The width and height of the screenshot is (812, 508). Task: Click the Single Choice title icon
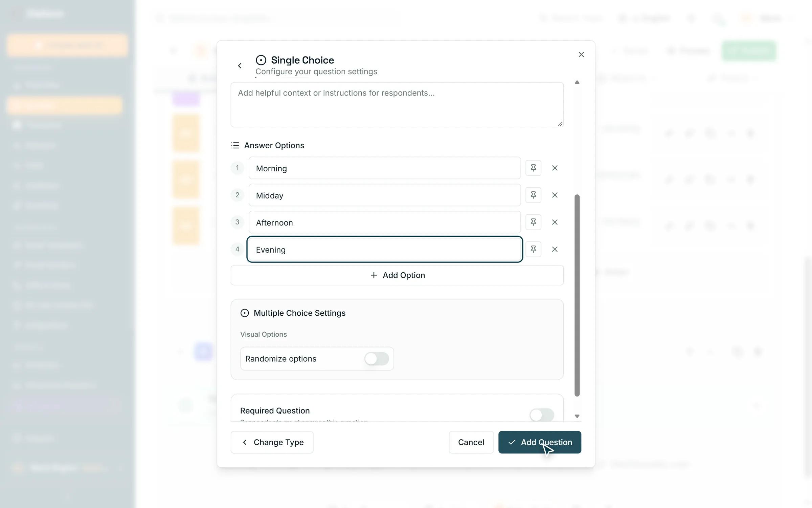261,60
